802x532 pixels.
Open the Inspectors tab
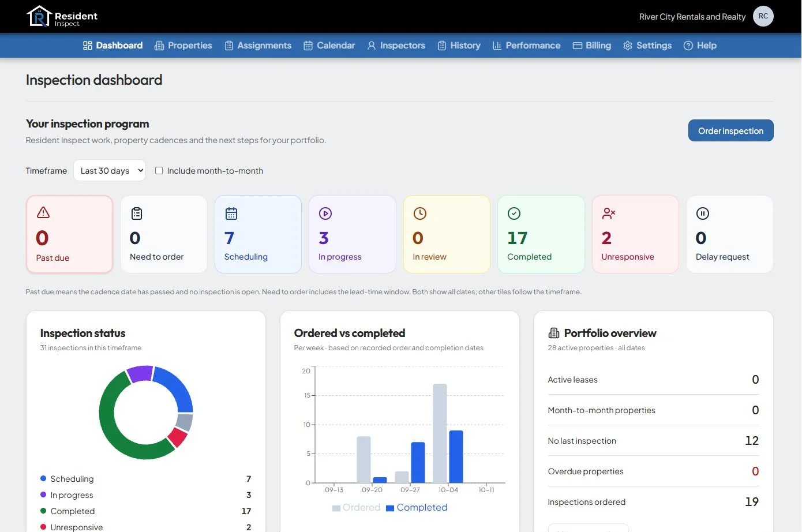click(x=396, y=46)
